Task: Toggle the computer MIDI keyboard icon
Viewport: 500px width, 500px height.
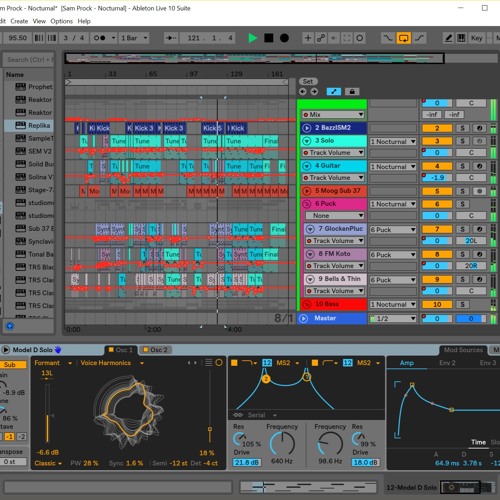Action: [x=461, y=38]
